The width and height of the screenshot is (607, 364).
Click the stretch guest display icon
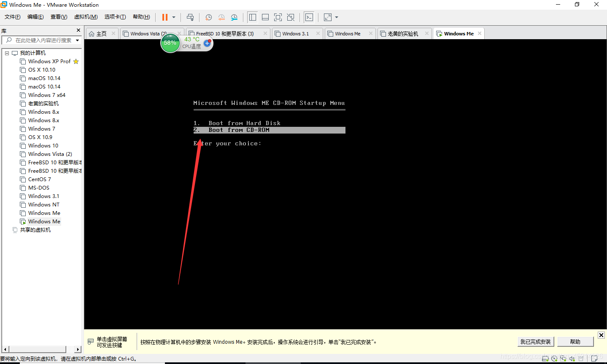point(328,17)
